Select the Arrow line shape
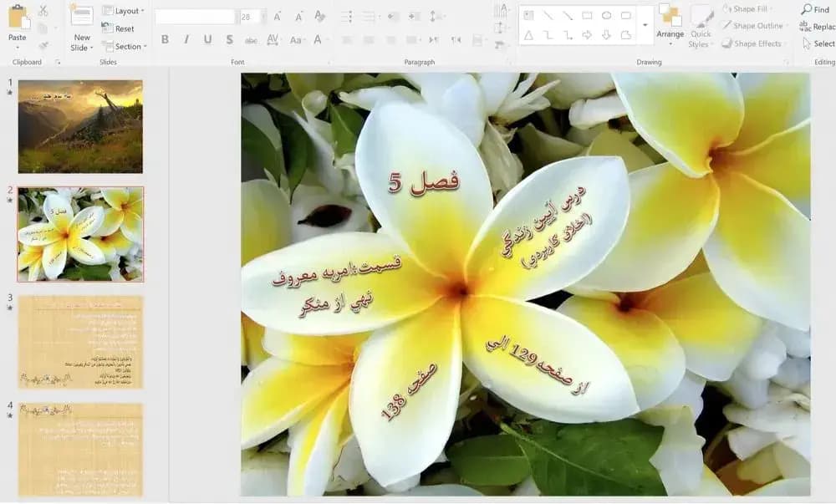This screenshot has width=836, height=504. (568, 15)
